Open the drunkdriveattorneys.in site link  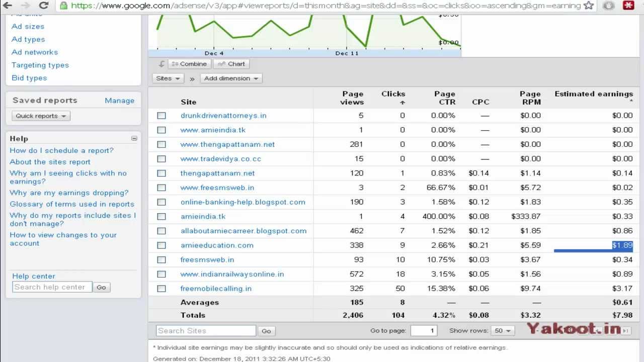[223, 116]
